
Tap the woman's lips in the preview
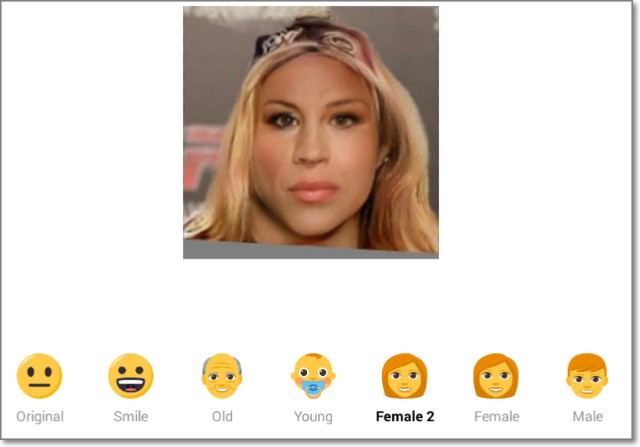[313, 192]
